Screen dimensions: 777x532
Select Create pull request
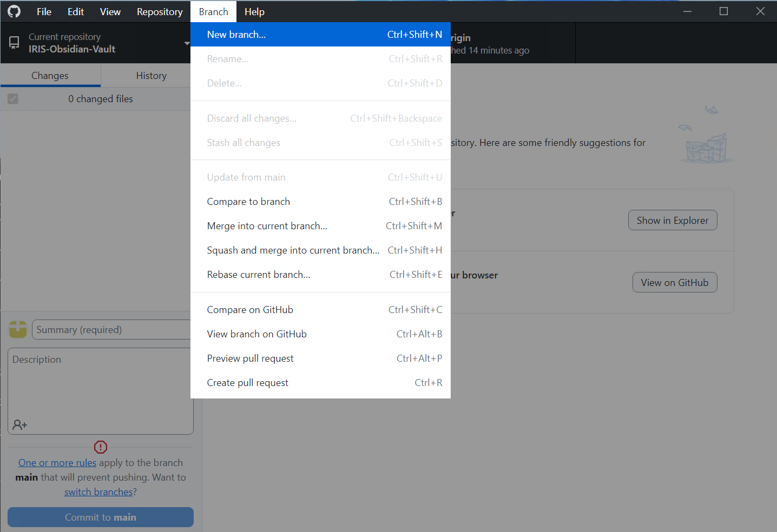320,383
